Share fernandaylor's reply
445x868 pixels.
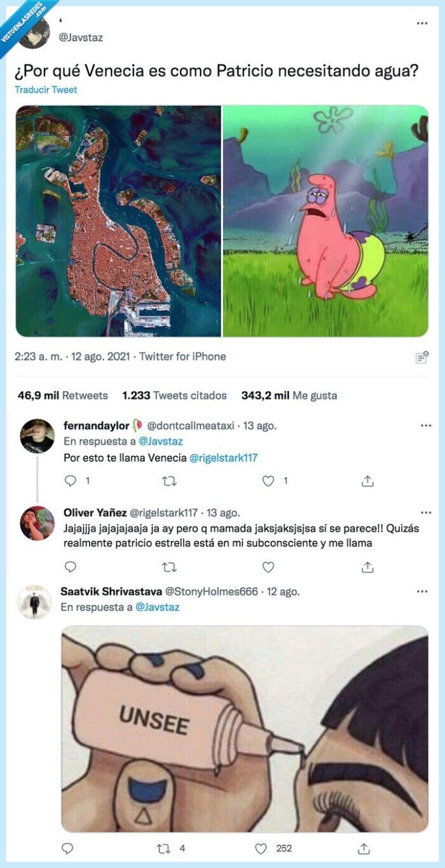(367, 481)
